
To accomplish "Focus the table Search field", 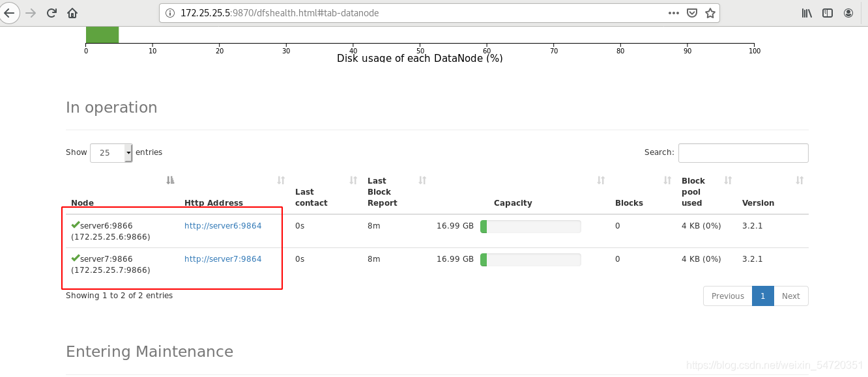I will 743,152.
